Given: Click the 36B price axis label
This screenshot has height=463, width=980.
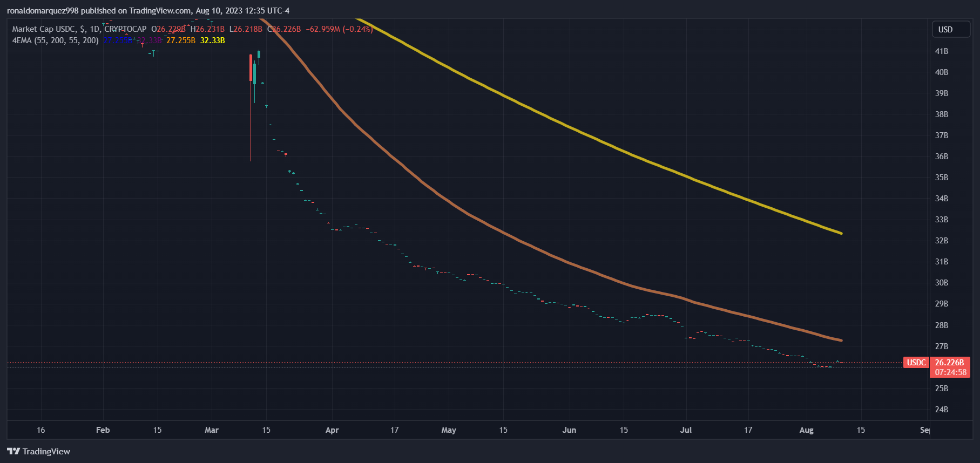Looking at the screenshot, I should (x=942, y=156).
